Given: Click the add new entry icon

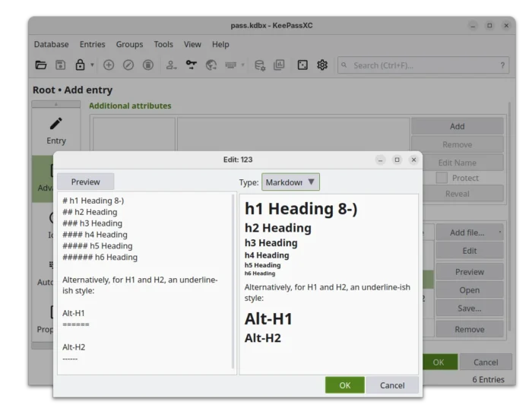Looking at the screenshot, I should click(109, 65).
